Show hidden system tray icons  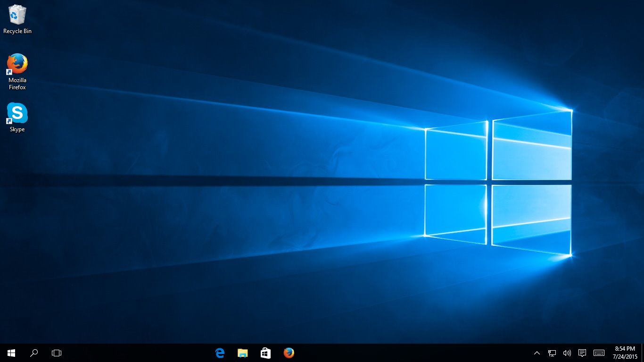click(537, 353)
